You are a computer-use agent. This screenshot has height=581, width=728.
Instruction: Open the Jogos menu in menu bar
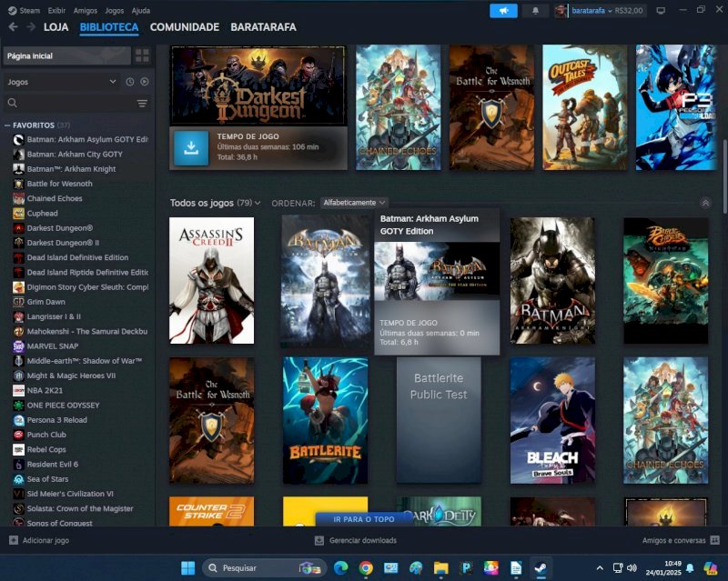(115, 10)
